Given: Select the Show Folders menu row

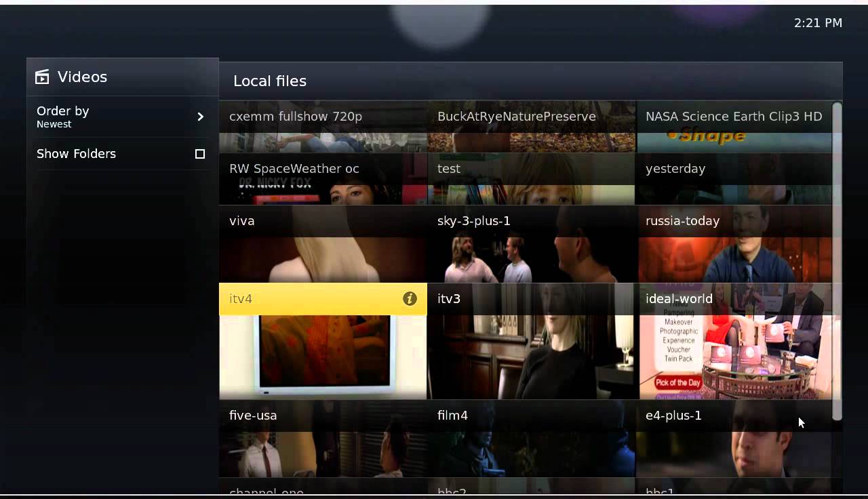Looking at the screenshot, I should tap(123, 154).
